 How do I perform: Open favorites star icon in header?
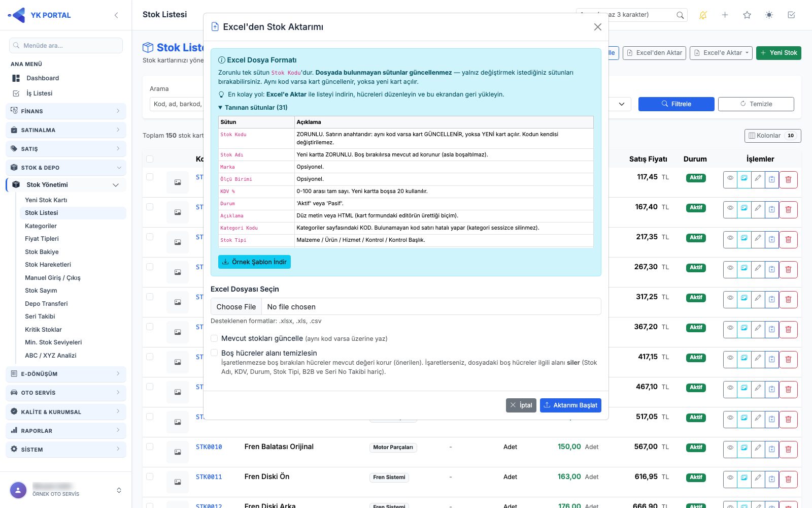[x=747, y=15]
